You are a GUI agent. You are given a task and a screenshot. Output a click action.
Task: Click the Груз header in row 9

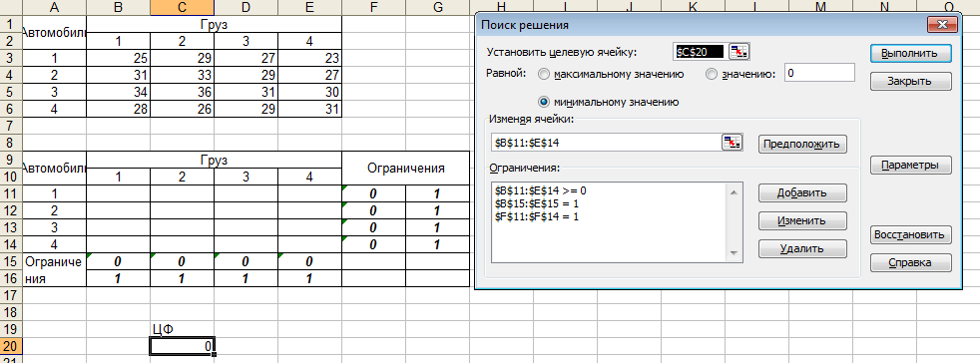214,160
